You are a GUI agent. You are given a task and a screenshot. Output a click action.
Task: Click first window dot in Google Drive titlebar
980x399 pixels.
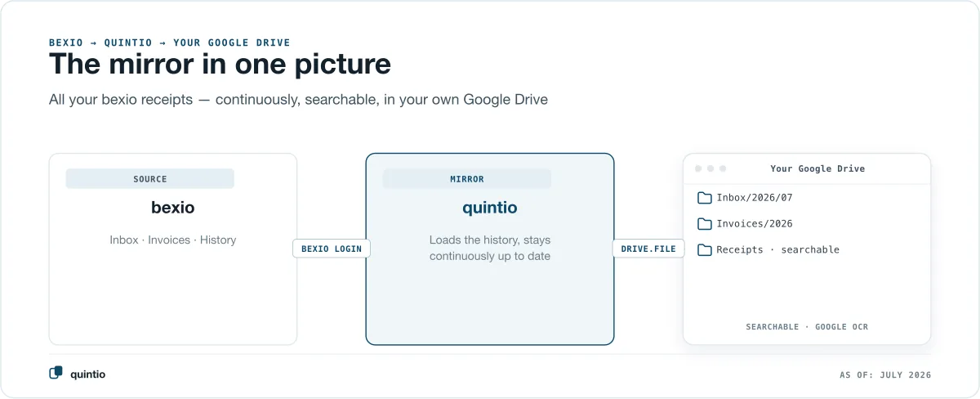click(698, 168)
